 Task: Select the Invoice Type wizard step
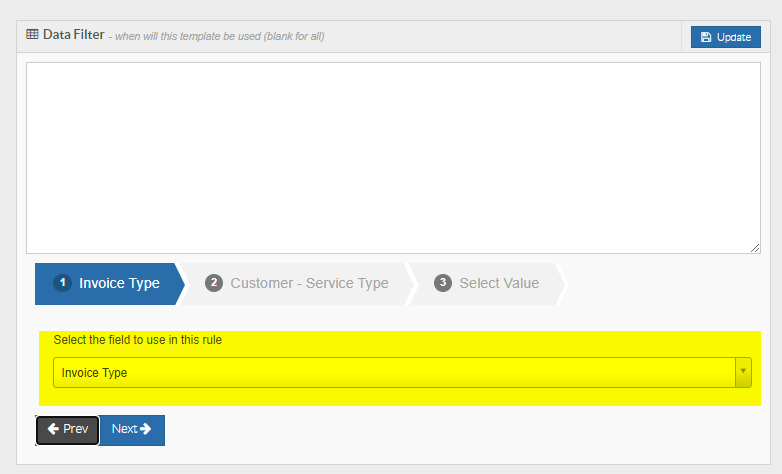109,283
